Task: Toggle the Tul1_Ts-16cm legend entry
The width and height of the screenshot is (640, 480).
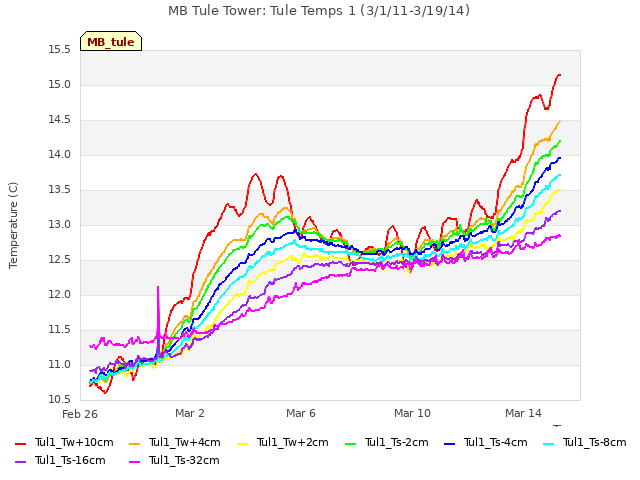Action: point(60,460)
